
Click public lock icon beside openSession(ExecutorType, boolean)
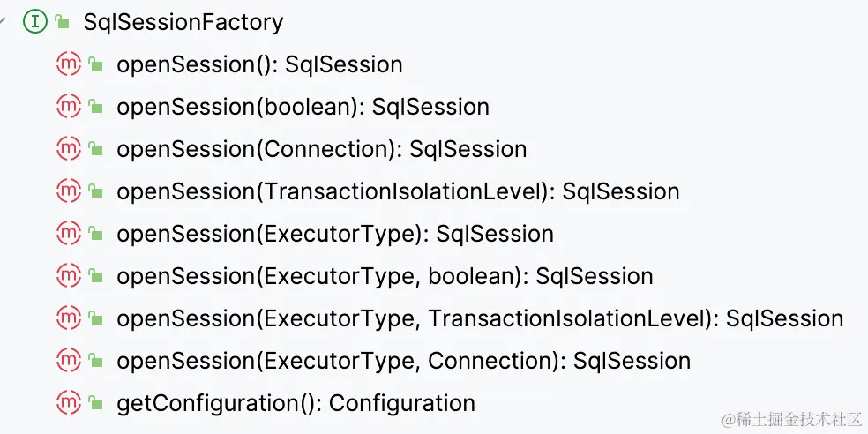coord(95,276)
